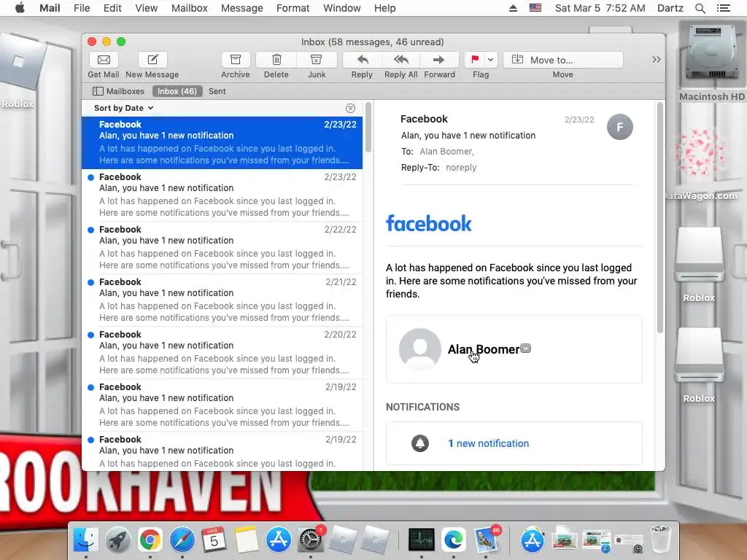This screenshot has width=747, height=560.
Task: Reply to the Facebook email
Action: pyautogui.click(x=363, y=60)
